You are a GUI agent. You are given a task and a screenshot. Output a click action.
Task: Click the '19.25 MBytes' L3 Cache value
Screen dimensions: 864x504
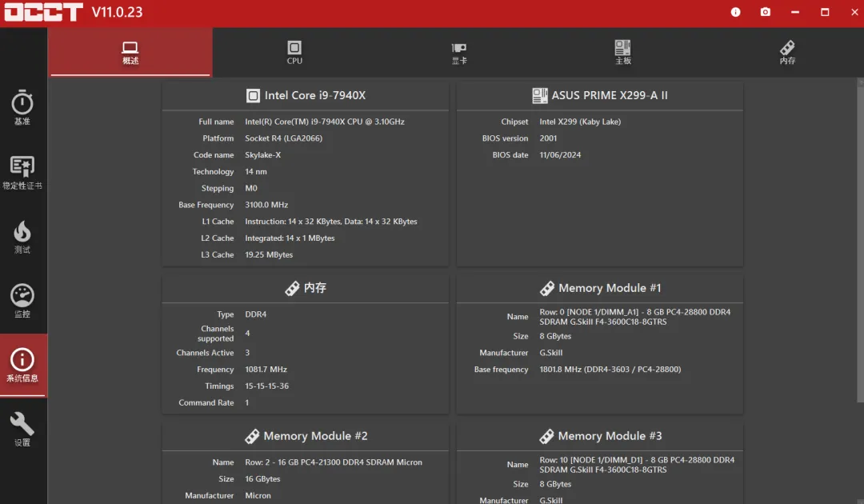(269, 254)
